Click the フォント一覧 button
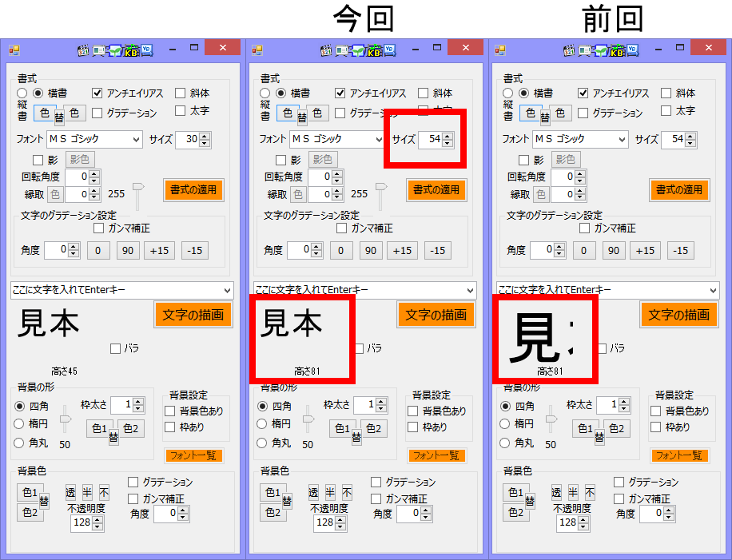This screenshot has height=560, width=732. point(193,455)
